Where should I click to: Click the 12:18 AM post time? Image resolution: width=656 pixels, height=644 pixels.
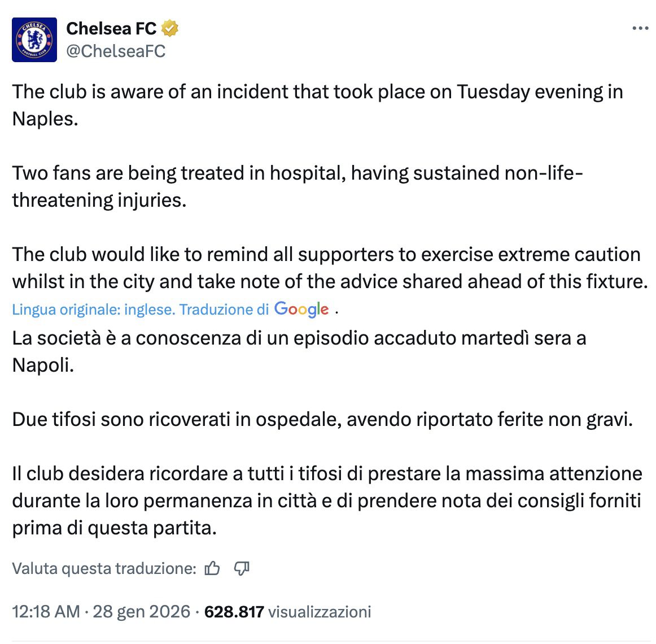click(46, 612)
